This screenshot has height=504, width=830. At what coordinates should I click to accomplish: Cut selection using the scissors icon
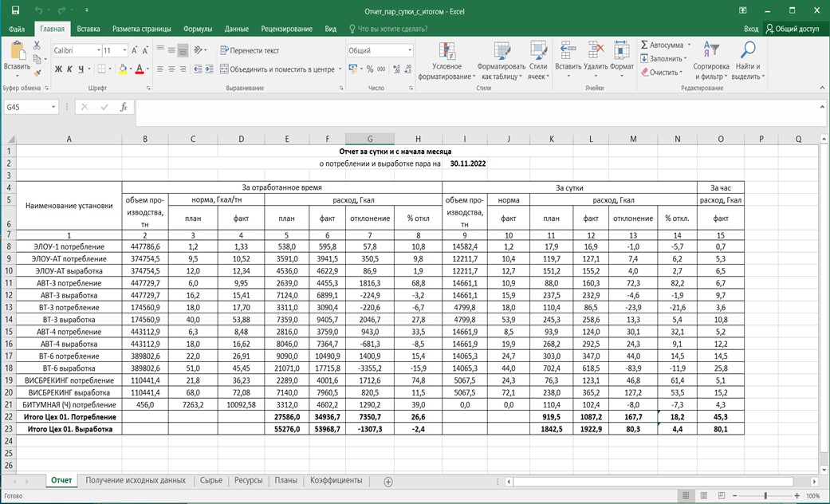click(x=37, y=46)
